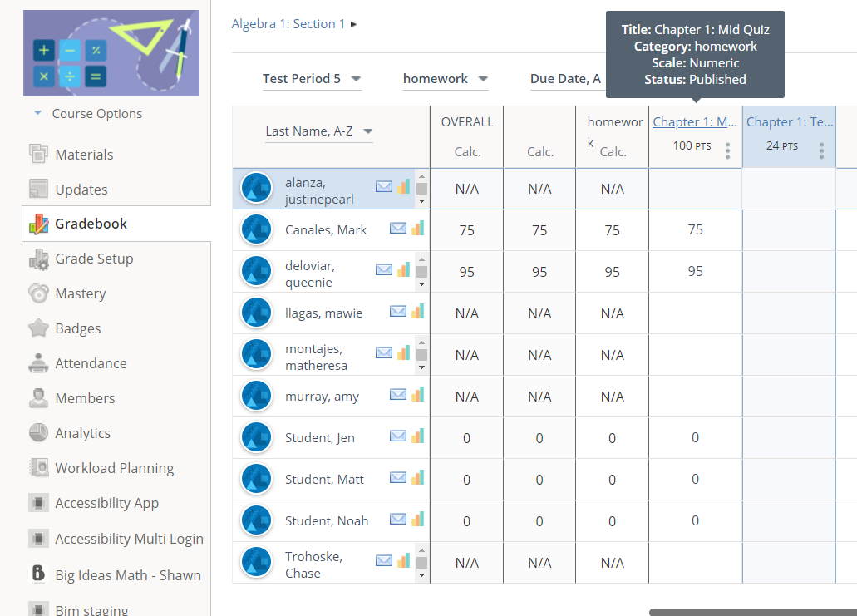The width and height of the screenshot is (857, 616).
Task: Select Mastery from the sidebar
Action: [80, 293]
